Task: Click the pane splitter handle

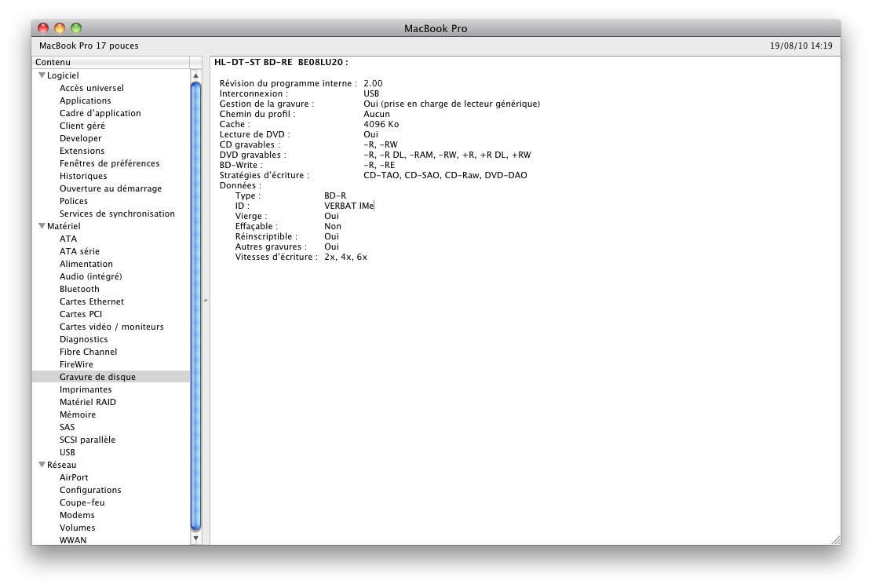Action: pyautogui.click(x=205, y=301)
